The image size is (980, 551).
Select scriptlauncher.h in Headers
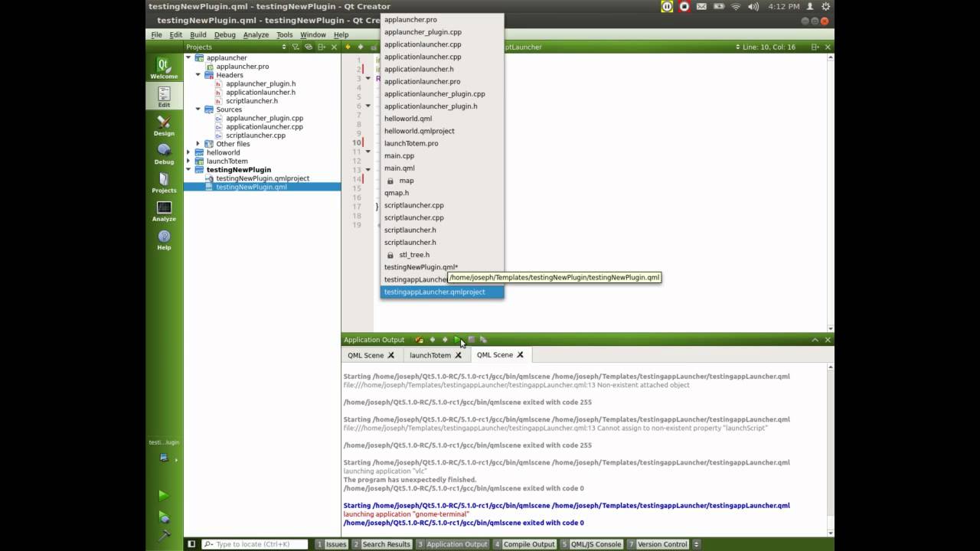[251, 101]
